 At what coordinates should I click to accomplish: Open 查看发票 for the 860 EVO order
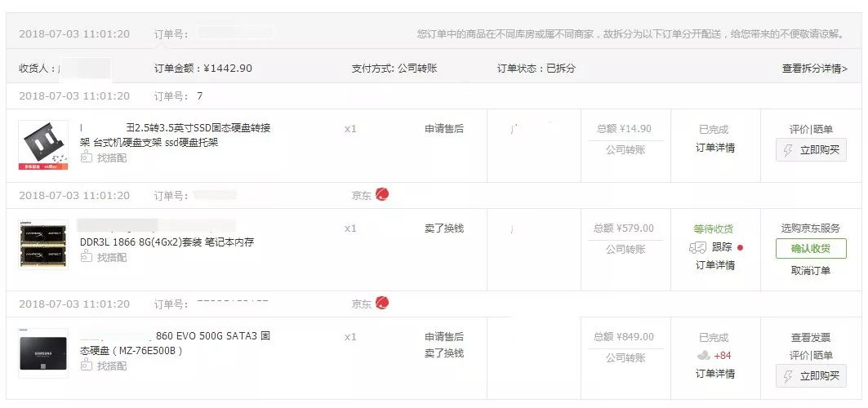coord(811,337)
